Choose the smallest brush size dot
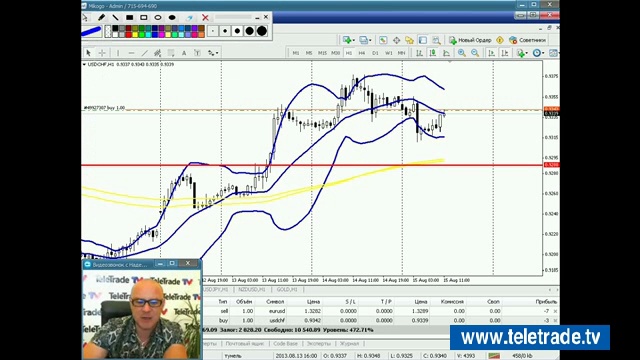 pos(213,31)
